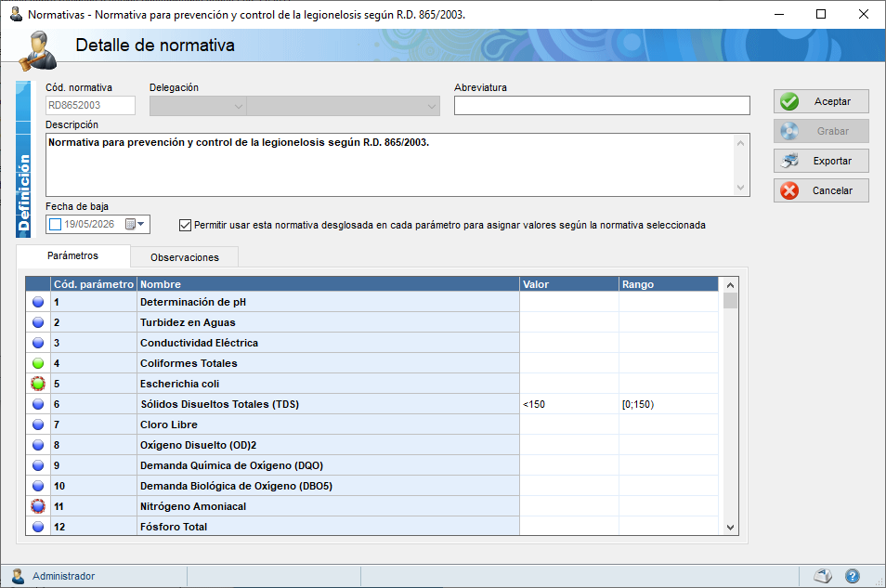Click the Administrador label in status bar
This screenshot has height=588, width=886.
point(63,576)
